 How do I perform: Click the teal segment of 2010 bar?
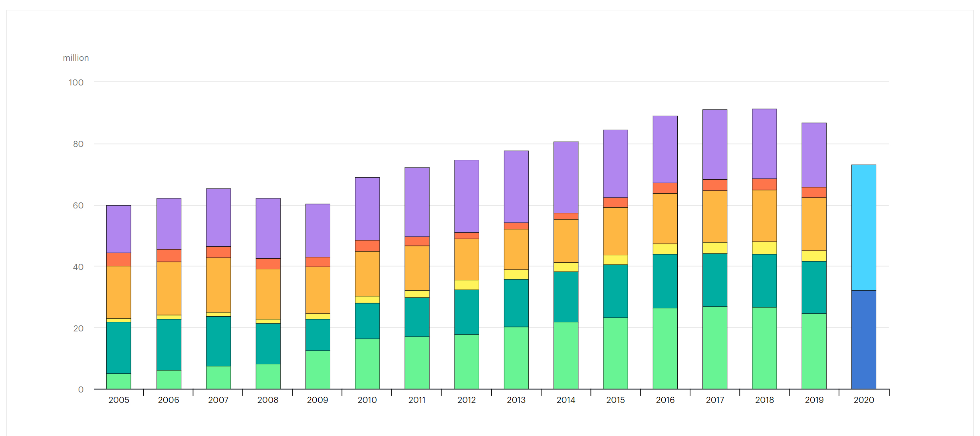pyautogui.click(x=367, y=321)
